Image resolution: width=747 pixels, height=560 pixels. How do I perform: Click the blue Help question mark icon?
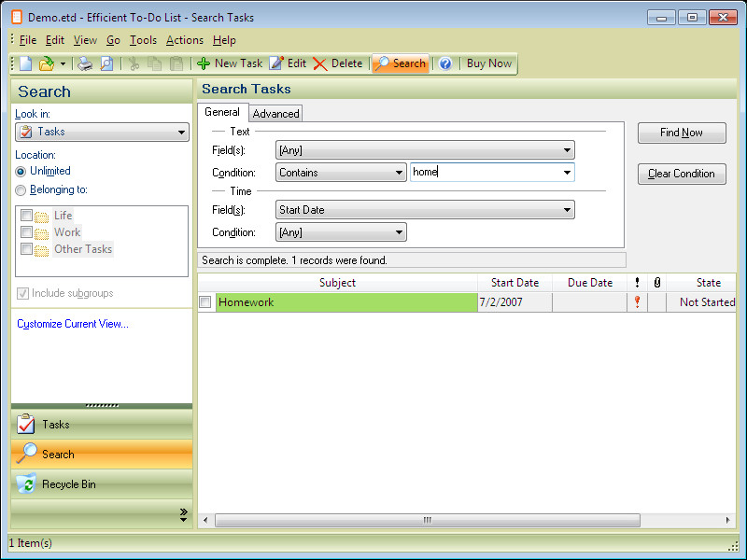[x=445, y=63]
